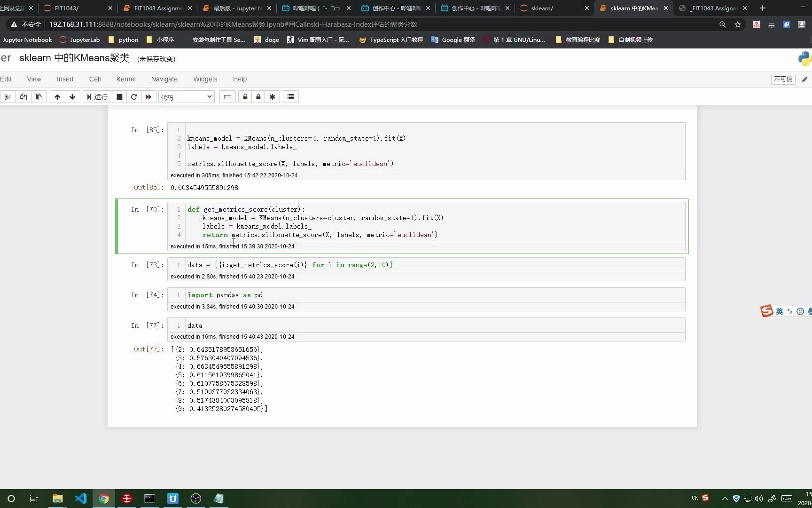Open the Kernel menu
Screen dimensions: 812x508
126,79
